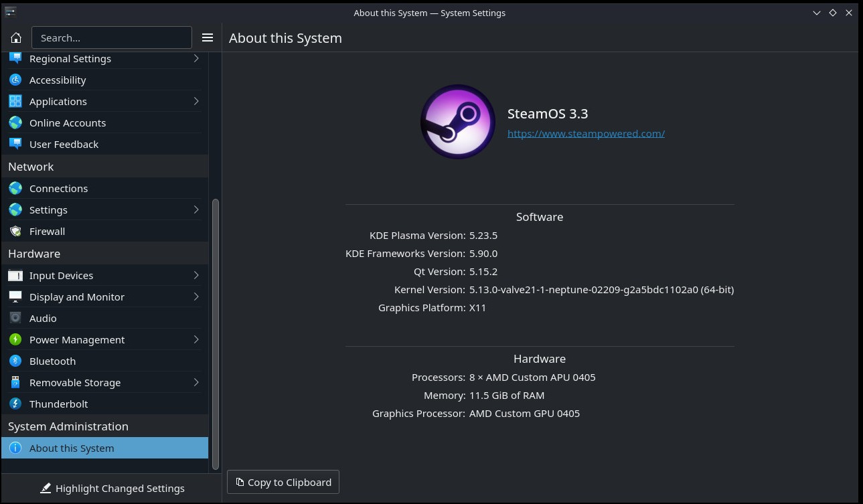Click the Removable Storage icon
863x504 pixels.
15,382
